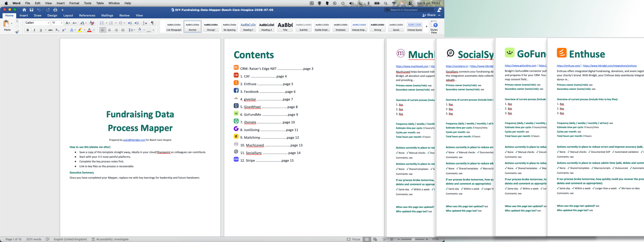This screenshot has width=644, height=242.
Task: Apply strikethrough formatting
Action: tap(50, 30)
